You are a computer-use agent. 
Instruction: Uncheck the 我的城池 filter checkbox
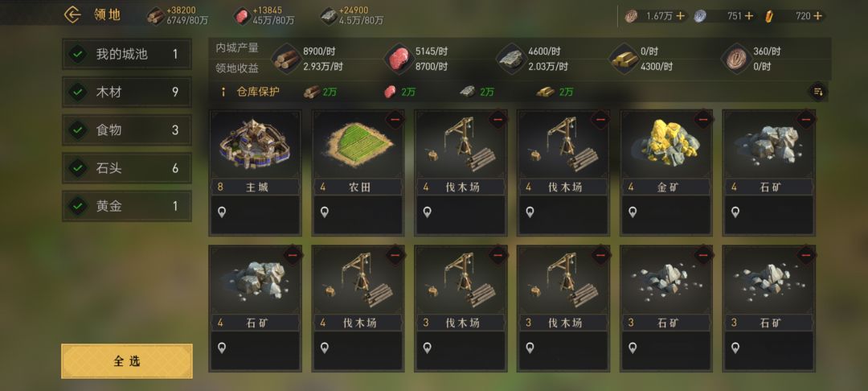(x=77, y=54)
